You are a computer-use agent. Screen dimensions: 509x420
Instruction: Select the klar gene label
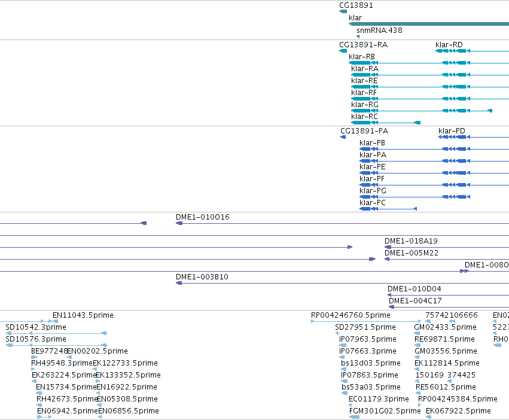pos(355,18)
